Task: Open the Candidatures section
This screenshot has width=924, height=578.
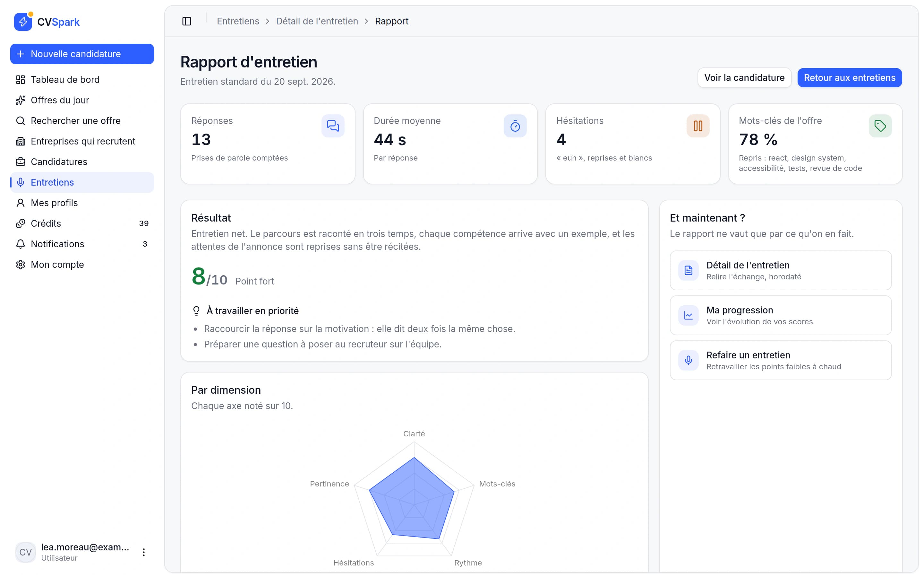Action: point(82,162)
